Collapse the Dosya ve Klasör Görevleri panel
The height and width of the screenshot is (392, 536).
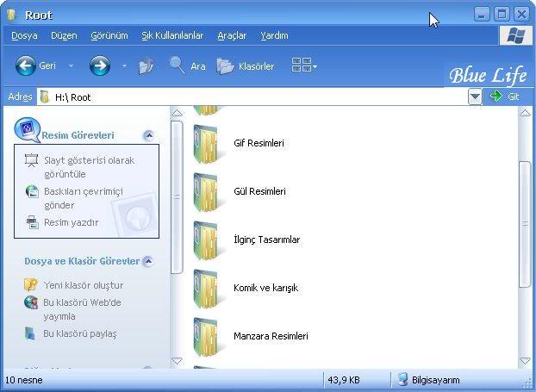click(148, 261)
